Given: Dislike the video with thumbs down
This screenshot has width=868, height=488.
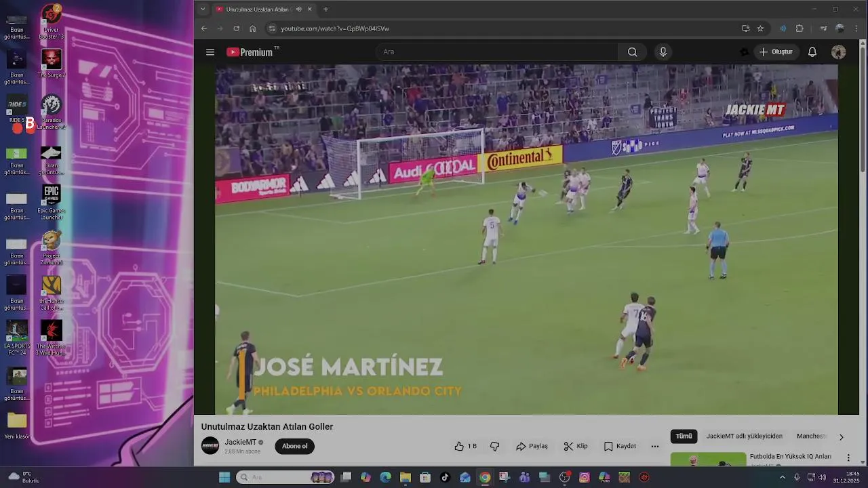Looking at the screenshot, I should tap(494, 446).
